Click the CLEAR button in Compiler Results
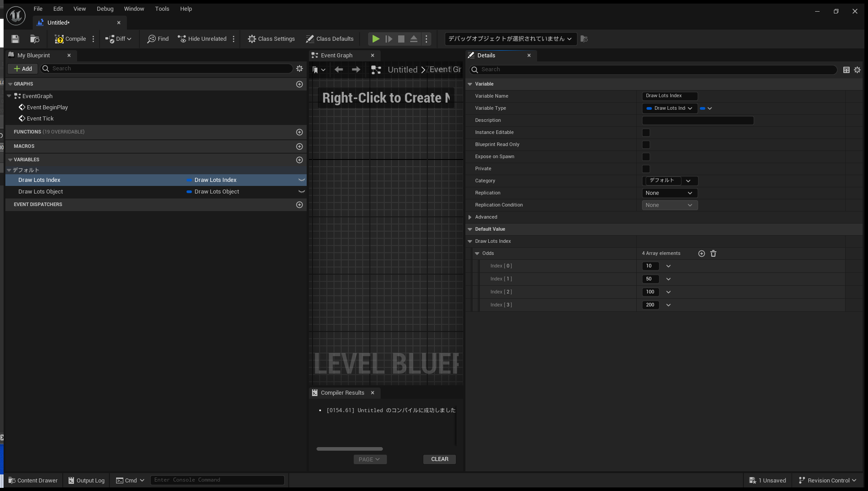 (x=440, y=460)
